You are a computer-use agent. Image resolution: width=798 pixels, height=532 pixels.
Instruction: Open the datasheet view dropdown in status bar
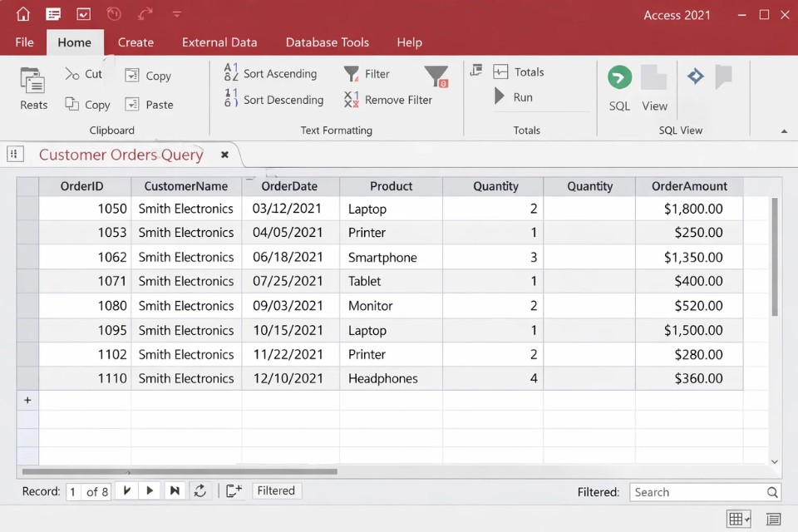point(738,520)
